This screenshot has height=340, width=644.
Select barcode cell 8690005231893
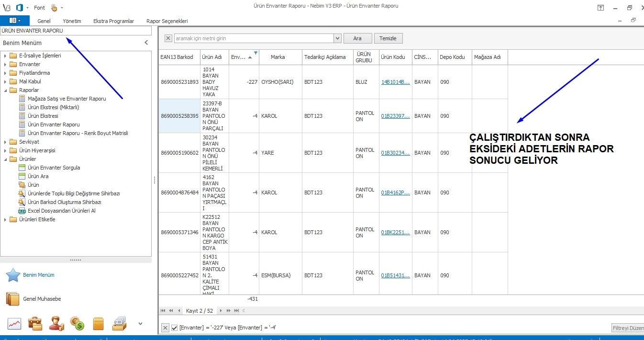pyautogui.click(x=179, y=82)
